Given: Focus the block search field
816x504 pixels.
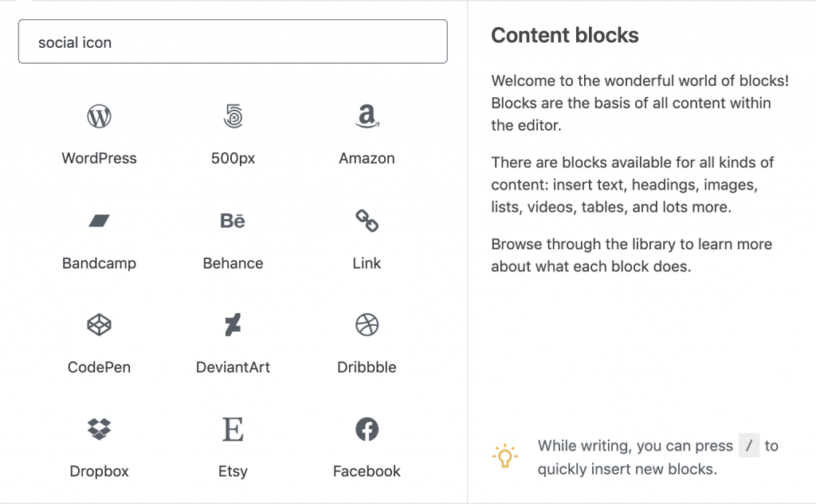Looking at the screenshot, I should 233,41.
